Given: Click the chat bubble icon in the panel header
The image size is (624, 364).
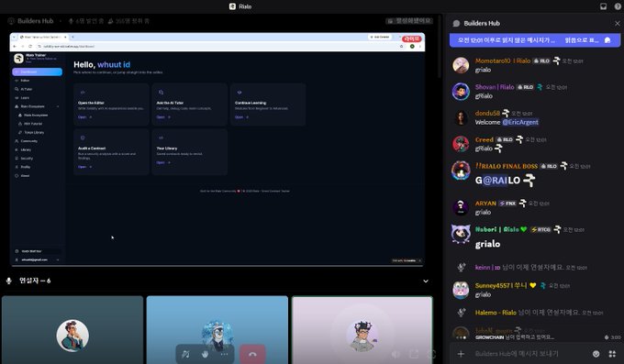Looking at the screenshot, I should (x=456, y=24).
